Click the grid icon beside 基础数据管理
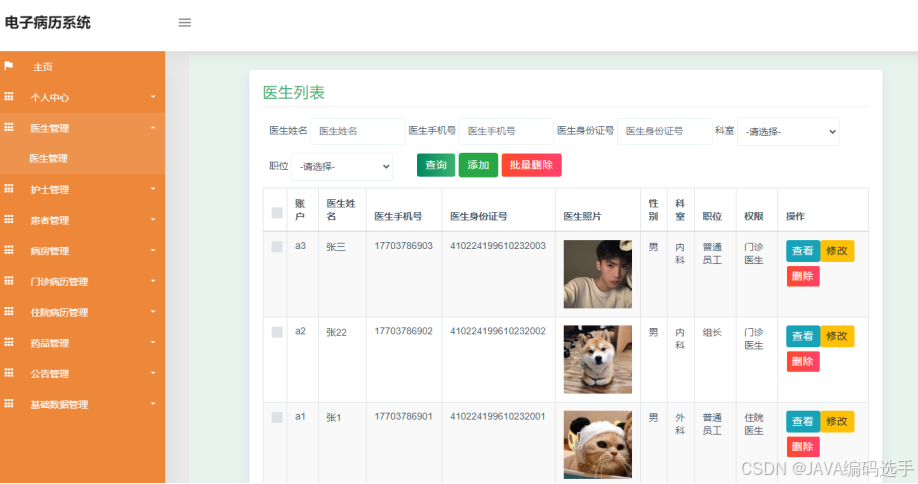The height and width of the screenshot is (484, 918). click(x=9, y=403)
